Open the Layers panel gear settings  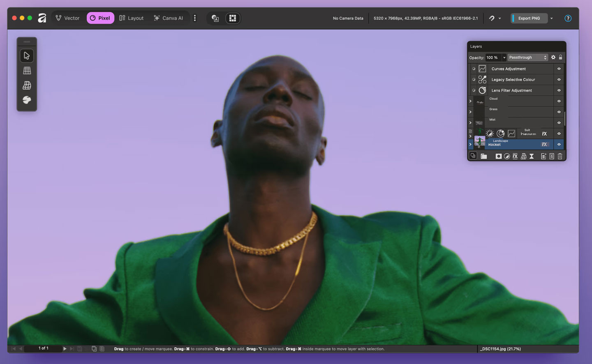coord(553,58)
